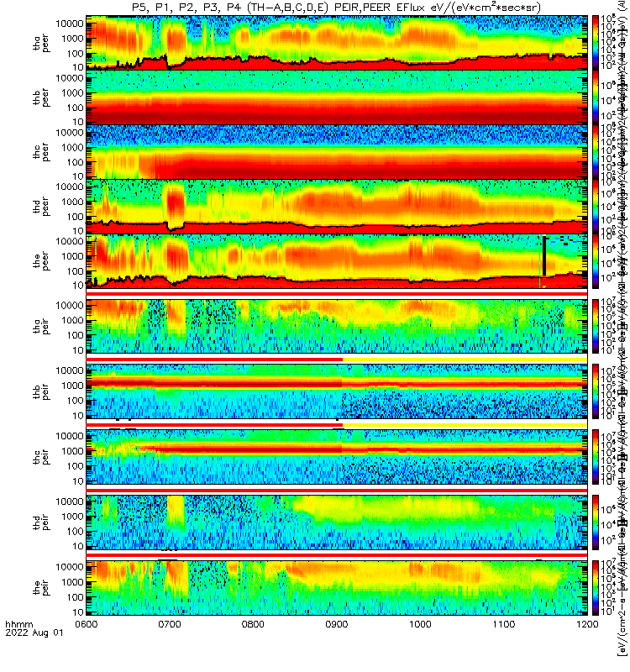The image size is (630, 672).
Task: Click the 0900 time axis label
Action: pyautogui.click(x=337, y=623)
